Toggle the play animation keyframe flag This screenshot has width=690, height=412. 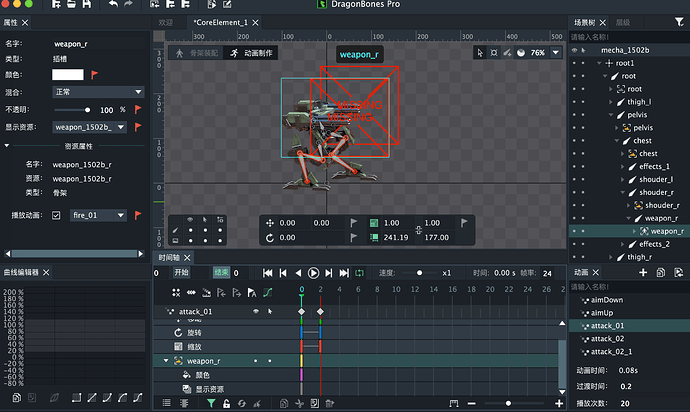tap(138, 215)
